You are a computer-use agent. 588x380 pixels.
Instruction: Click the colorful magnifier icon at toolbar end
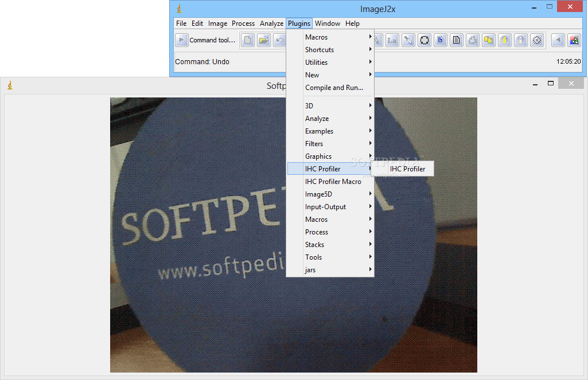574,40
